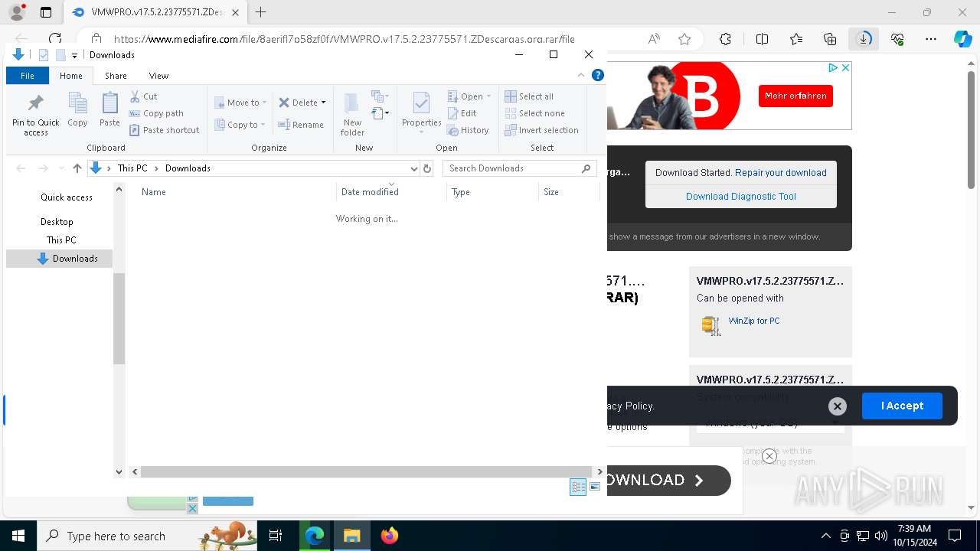Image resolution: width=980 pixels, height=551 pixels.
Task: Collapse the ribbon with the chevron
Action: (581, 75)
